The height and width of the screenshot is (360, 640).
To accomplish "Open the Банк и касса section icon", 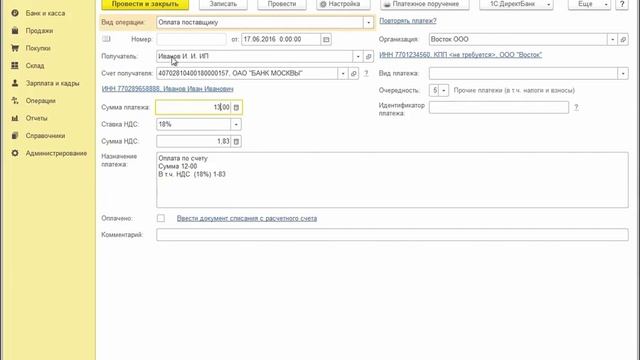I will click(15, 13).
